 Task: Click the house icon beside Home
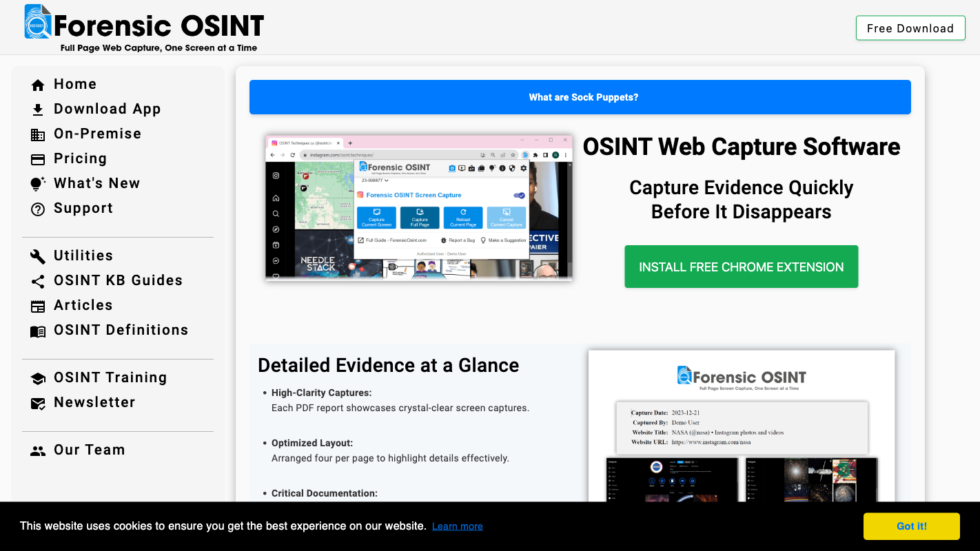tap(38, 85)
